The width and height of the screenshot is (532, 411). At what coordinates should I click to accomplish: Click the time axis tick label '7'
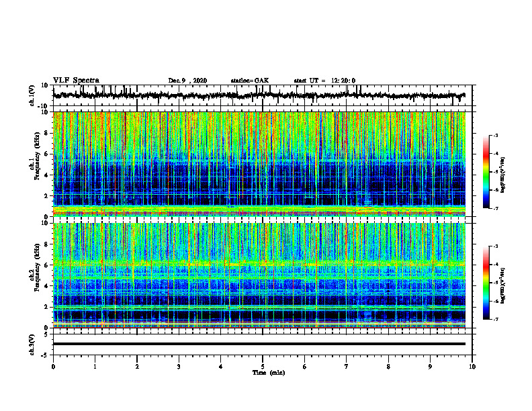tap(347, 367)
